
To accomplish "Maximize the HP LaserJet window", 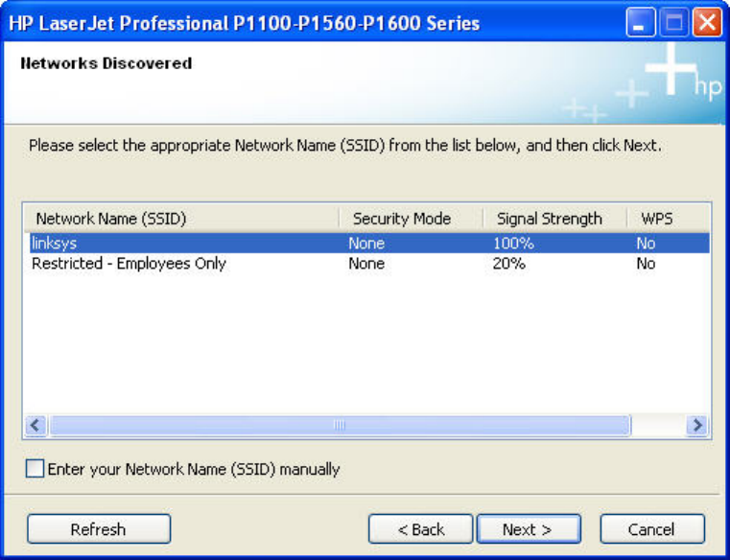I will point(673,22).
